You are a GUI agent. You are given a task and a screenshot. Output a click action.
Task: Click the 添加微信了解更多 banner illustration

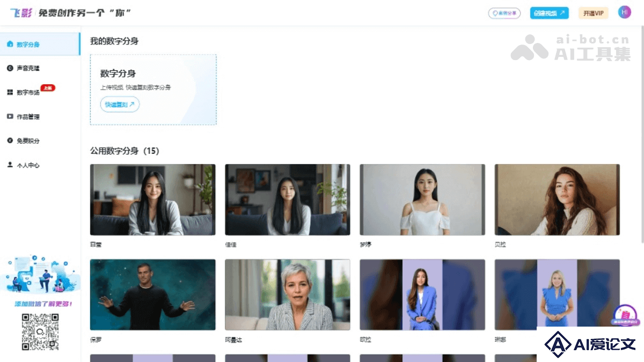[40, 274]
